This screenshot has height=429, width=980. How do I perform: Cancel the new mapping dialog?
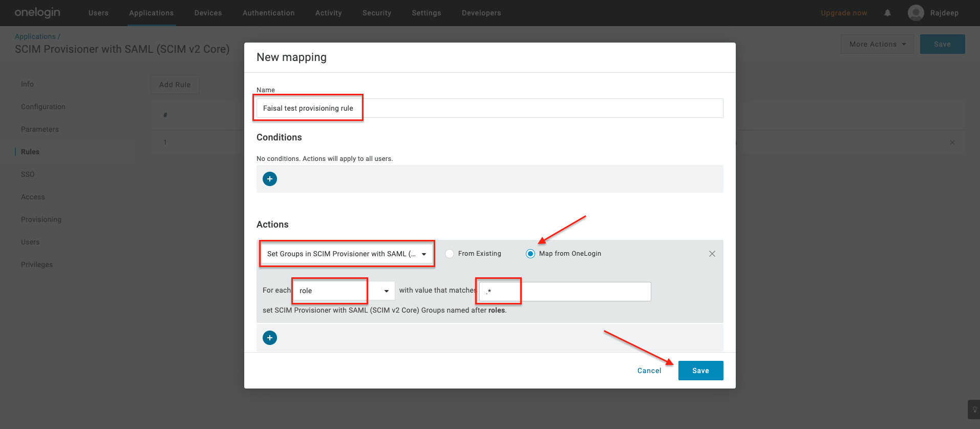(x=649, y=371)
